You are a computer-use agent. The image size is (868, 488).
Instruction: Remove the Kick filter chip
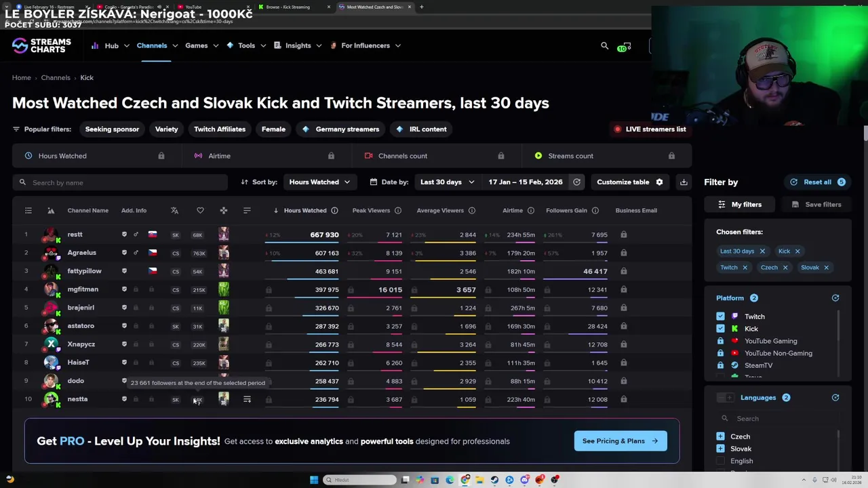click(x=797, y=251)
